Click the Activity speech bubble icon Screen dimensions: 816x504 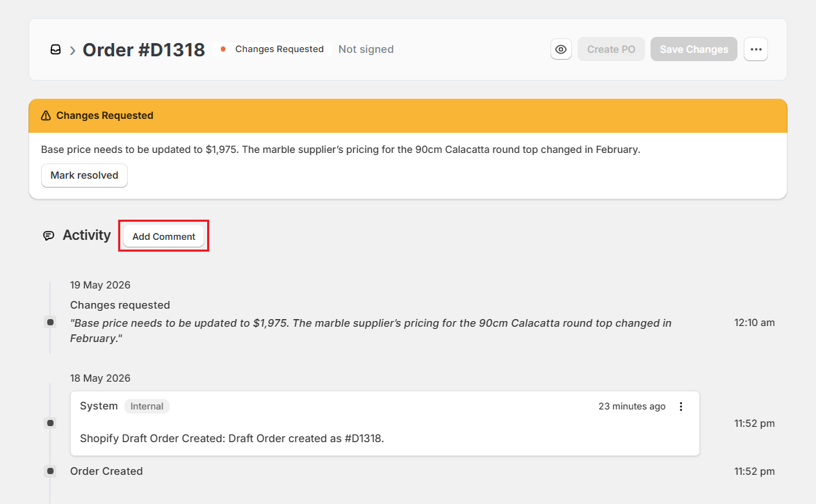[x=49, y=236]
